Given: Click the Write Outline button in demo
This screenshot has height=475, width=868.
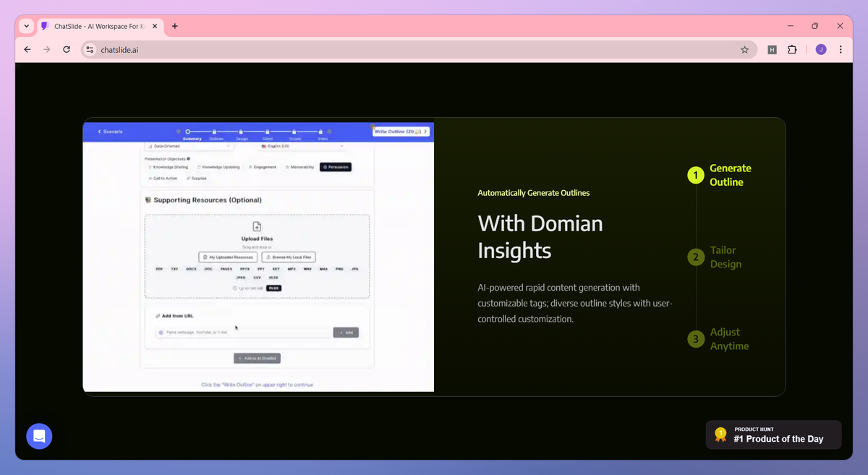Looking at the screenshot, I should tap(401, 132).
